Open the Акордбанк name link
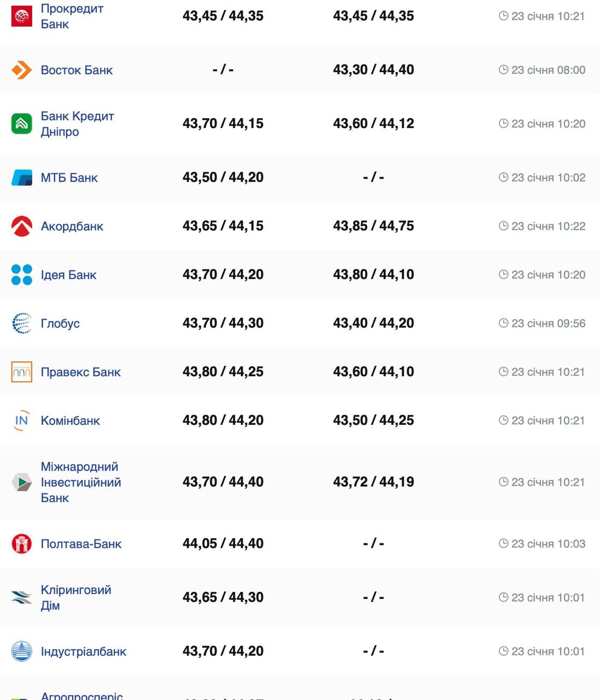610x700 pixels. pos(72,226)
